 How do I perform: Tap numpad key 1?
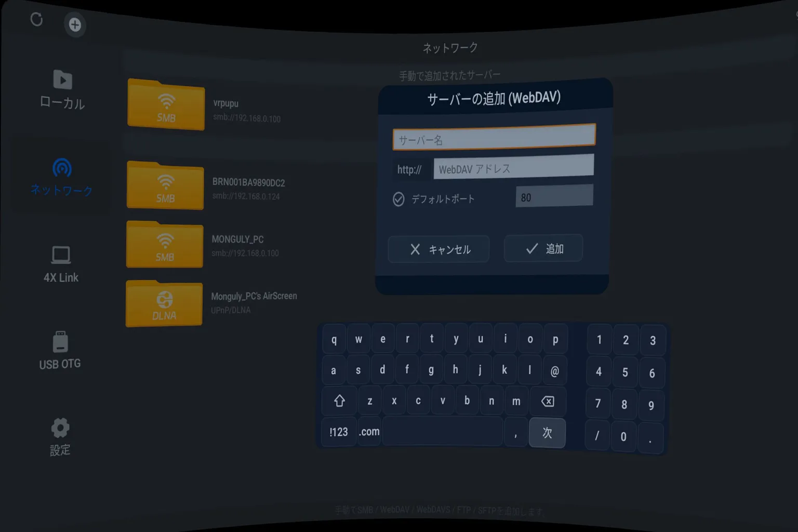coord(599,340)
